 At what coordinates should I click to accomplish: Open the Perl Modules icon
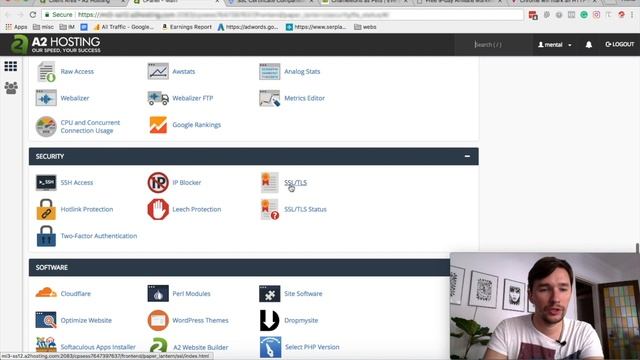[158, 293]
